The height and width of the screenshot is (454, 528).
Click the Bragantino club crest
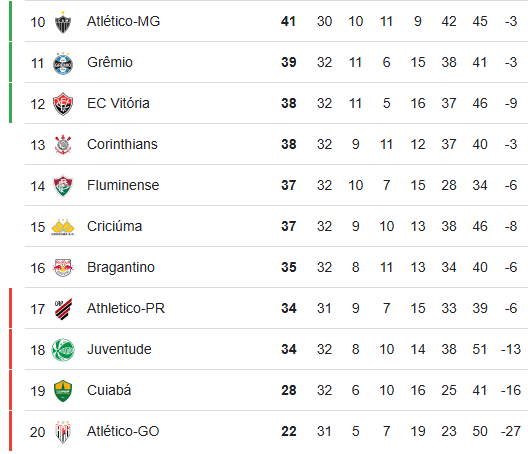coord(63,268)
